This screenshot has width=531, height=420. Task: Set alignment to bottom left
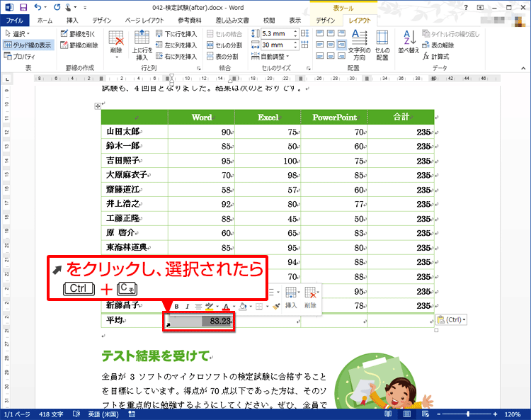pyautogui.click(x=320, y=55)
